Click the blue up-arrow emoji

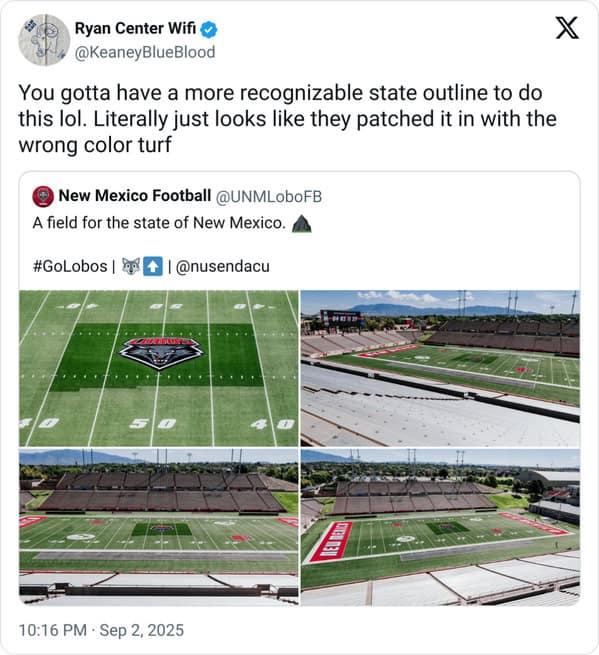(153, 267)
